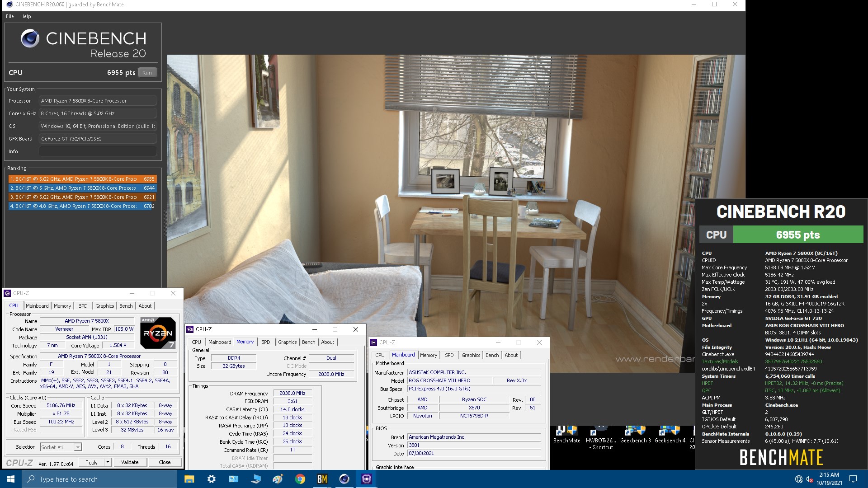Switch to BenchMate BM taskbar icon
This screenshot has height=488, width=868.
pos(322,479)
